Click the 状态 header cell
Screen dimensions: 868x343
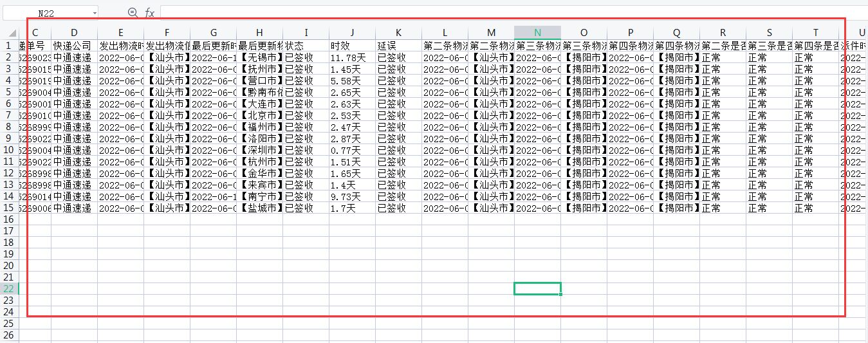(x=306, y=46)
